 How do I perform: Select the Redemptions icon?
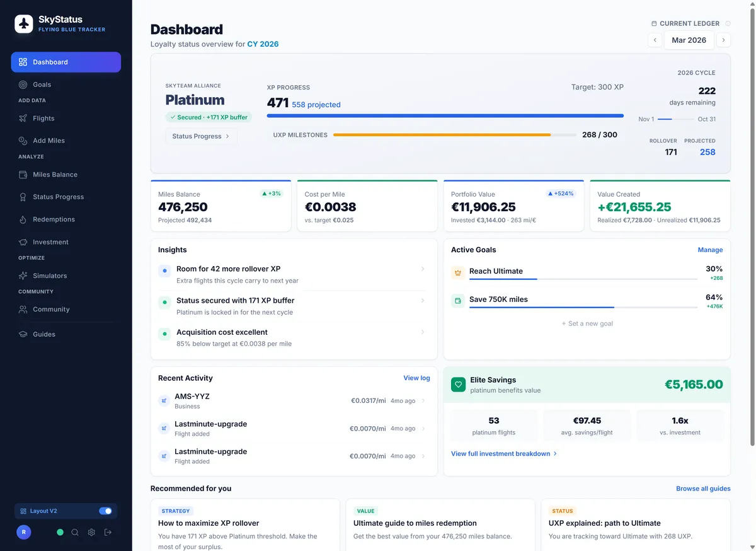22,219
